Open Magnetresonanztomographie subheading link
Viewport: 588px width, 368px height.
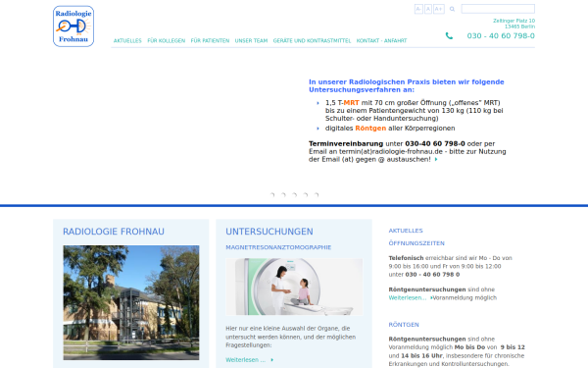278,247
